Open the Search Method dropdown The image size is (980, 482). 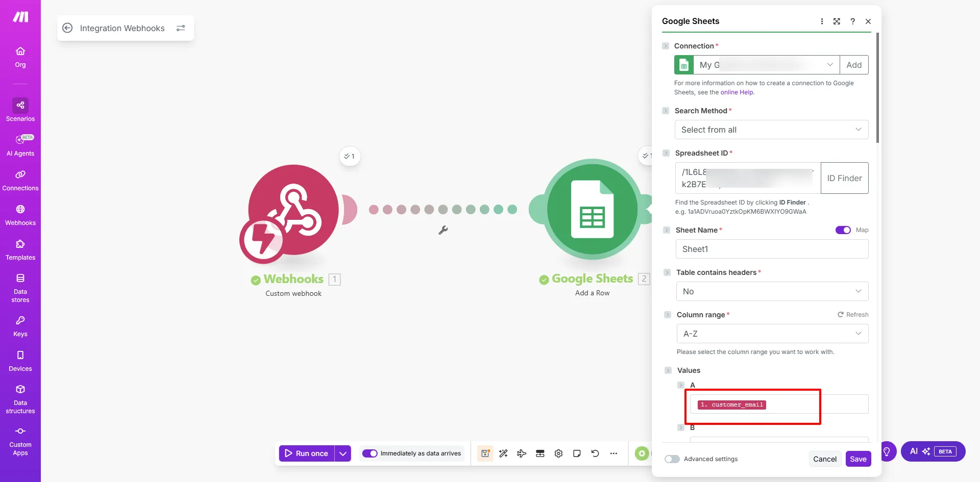[771, 130]
